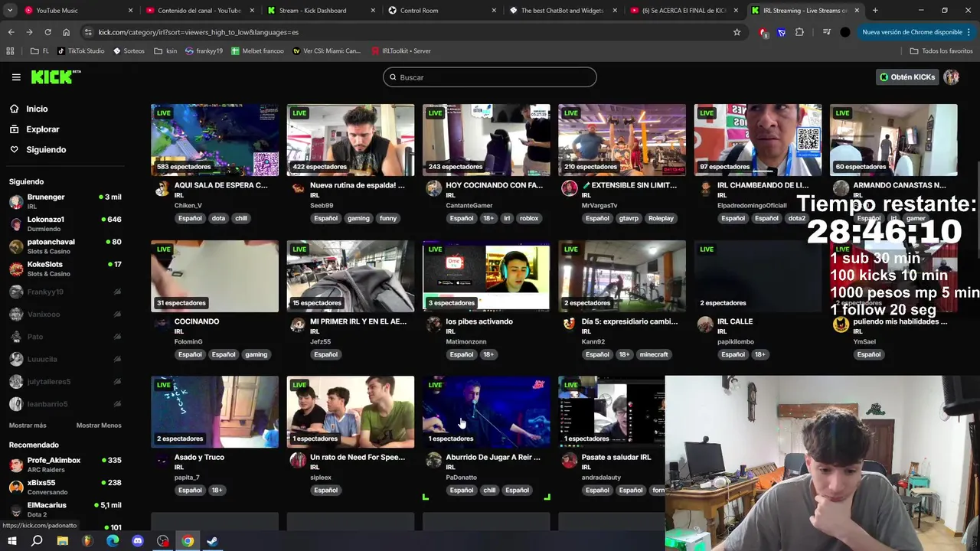Open Lokonazo1 followed channel
This screenshot has height=551, width=980.
pos(65,223)
